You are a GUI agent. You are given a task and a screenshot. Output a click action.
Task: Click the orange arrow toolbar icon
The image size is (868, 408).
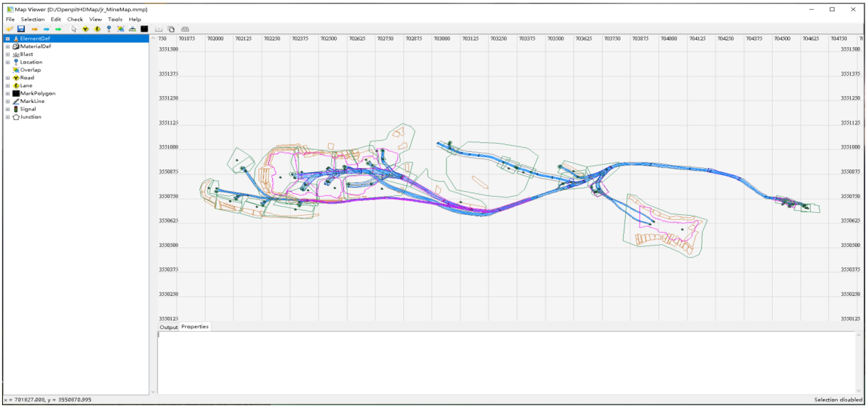[x=35, y=29]
